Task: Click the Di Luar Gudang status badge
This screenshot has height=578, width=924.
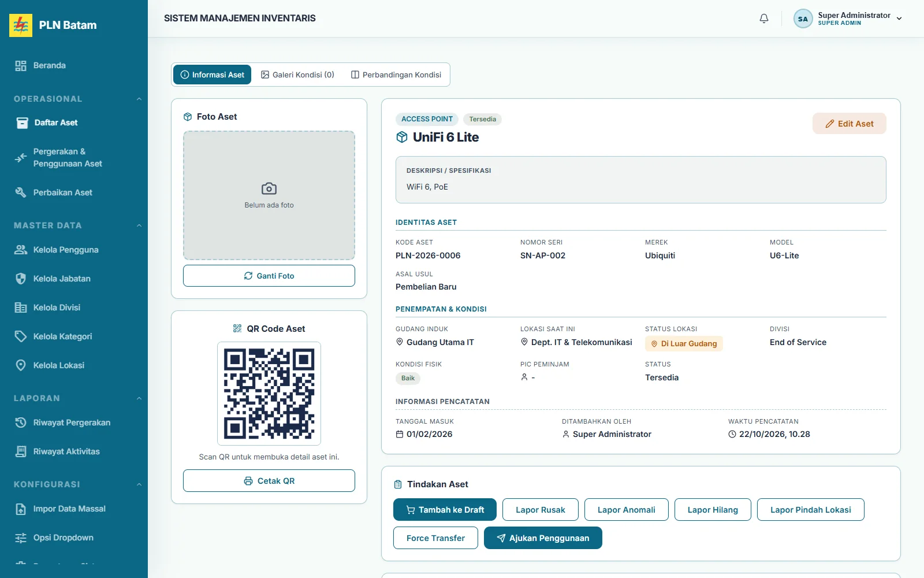Action: pos(684,343)
